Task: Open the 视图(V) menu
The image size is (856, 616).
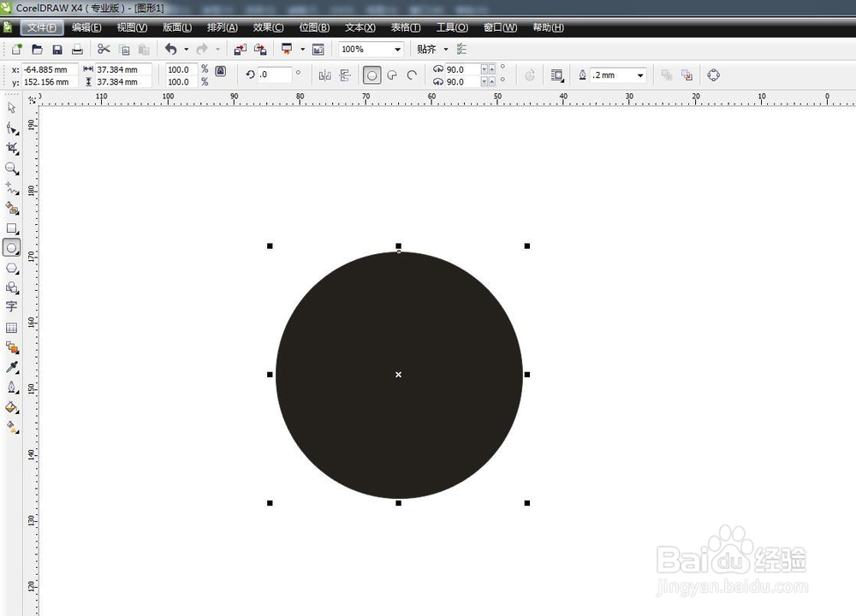Action: click(132, 27)
